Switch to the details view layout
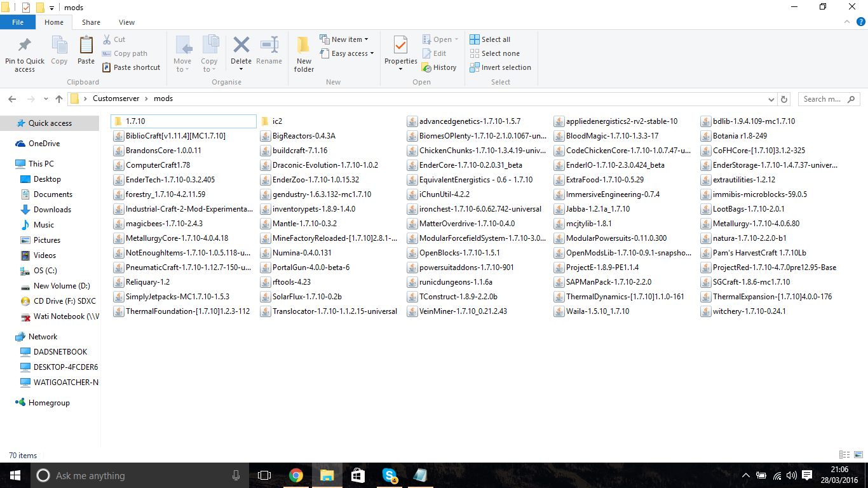The image size is (868, 488). tap(844, 455)
